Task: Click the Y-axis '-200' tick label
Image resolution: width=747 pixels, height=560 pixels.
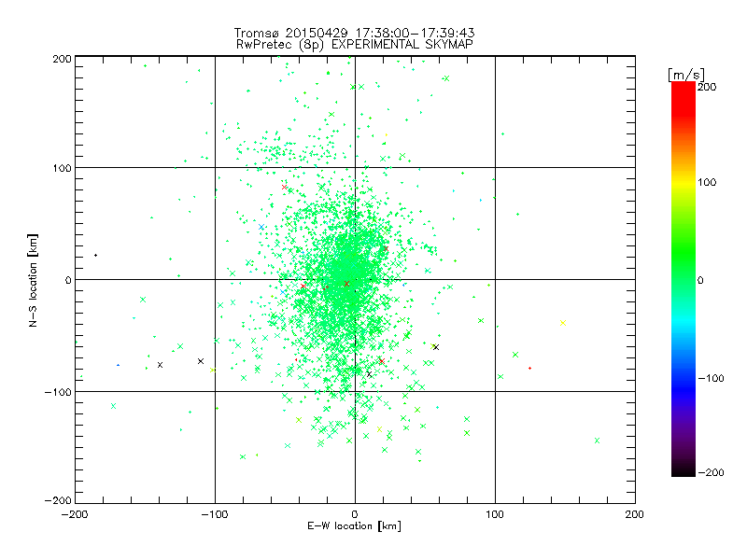Action: [58, 500]
